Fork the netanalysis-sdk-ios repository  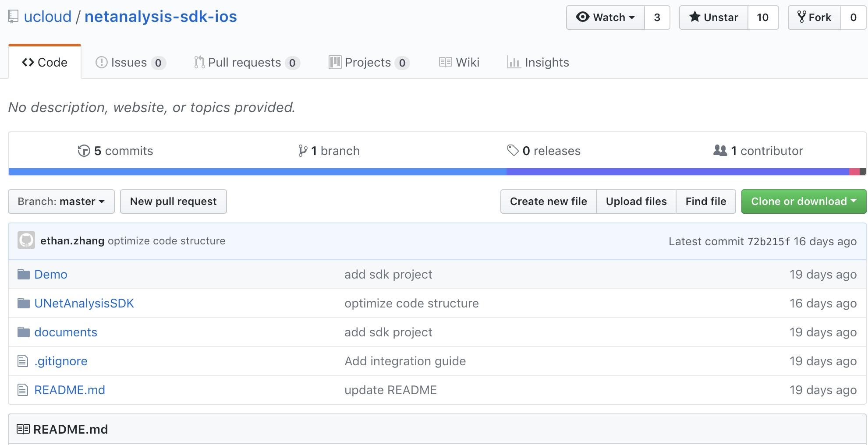[814, 18]
